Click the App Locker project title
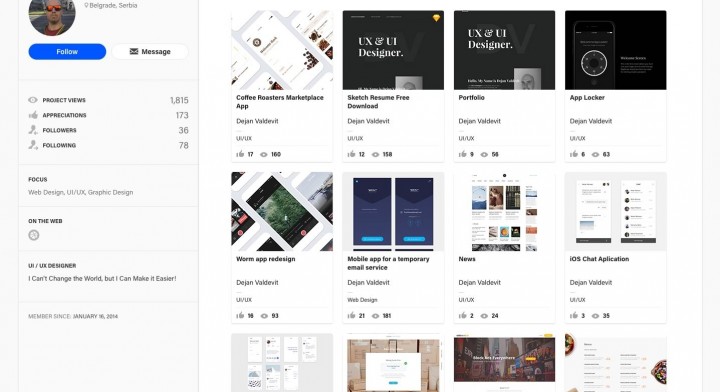Viewport: 720px width, 392px height. tap(587, 97)
